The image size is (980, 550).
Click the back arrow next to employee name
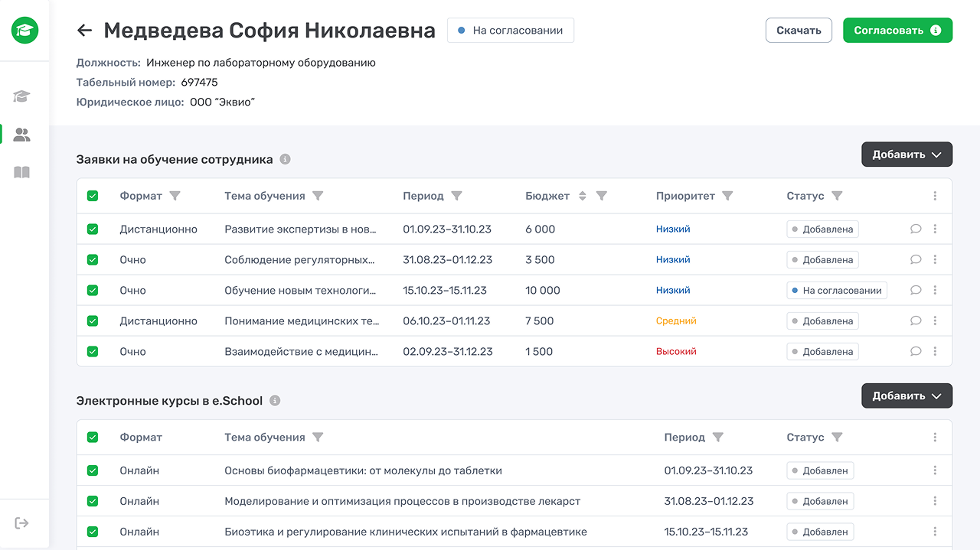[84, 31]
